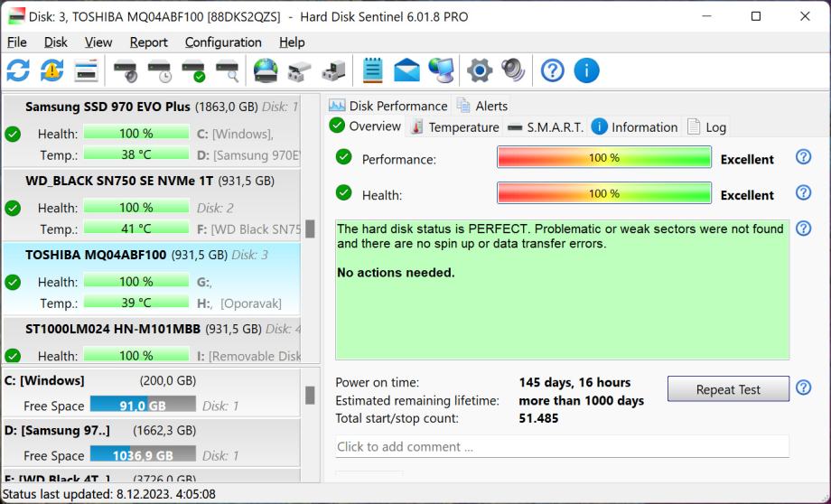The height and width of the screenshot is (504, 831).
Task: Switch to the Alerts tab
Action: pos(482,106)
